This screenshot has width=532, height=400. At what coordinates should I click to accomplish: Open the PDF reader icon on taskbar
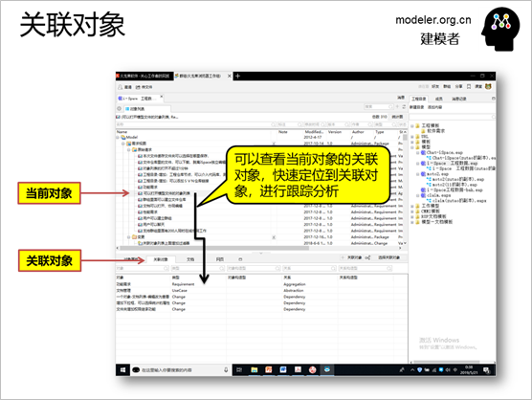pos(298,369)
